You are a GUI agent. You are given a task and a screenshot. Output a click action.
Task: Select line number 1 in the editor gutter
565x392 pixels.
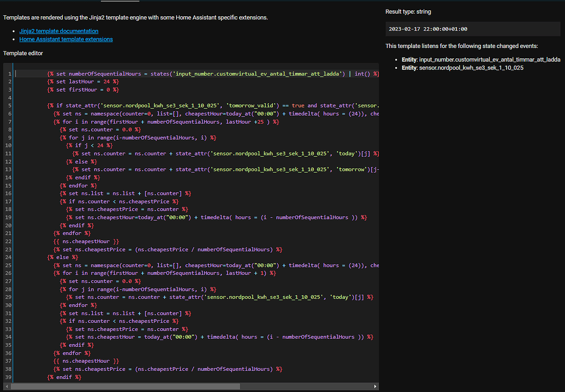[x=9, y=73]
